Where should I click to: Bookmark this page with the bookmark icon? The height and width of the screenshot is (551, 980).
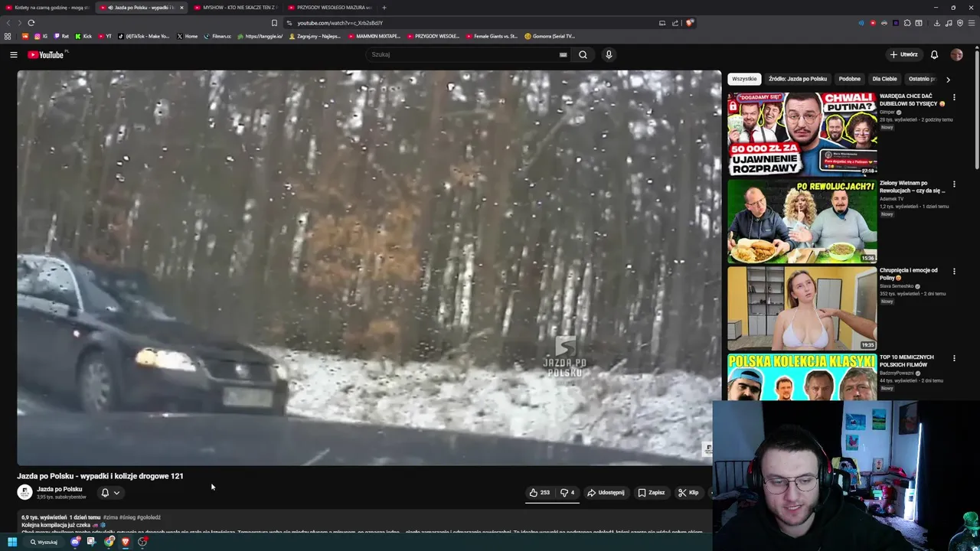[274, 23]
